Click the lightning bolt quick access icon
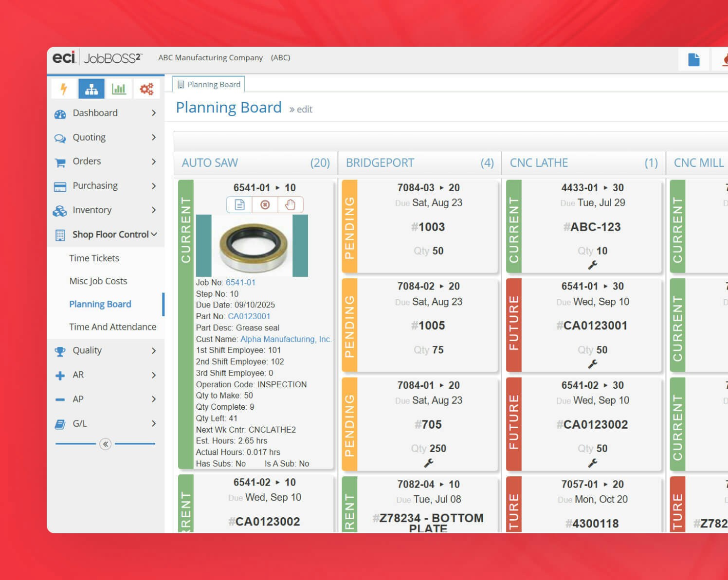This screenshot has height=580, width=728. pos(64,89)
